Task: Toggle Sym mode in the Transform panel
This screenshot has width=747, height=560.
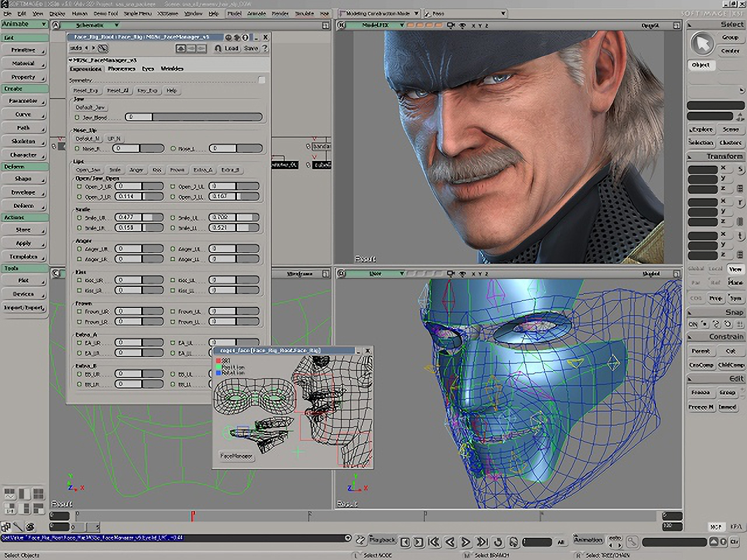Action: [736, 298]
